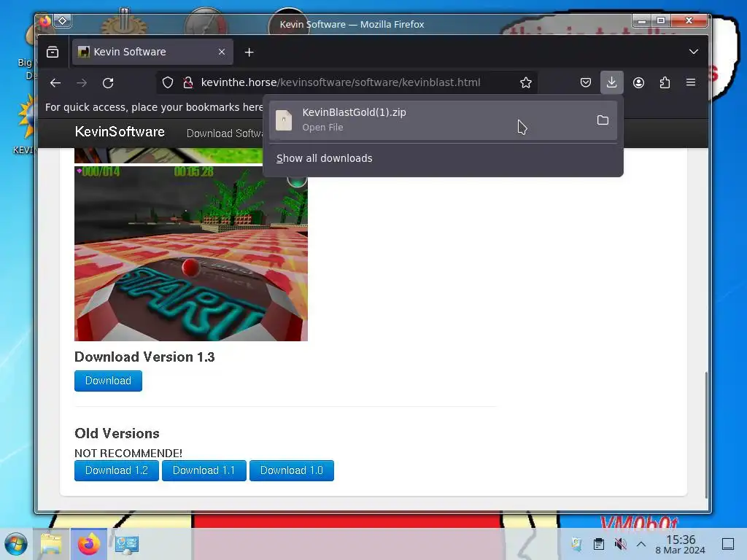Toggle the muted volume tray icon
This screenshot has width=747, height=560.
620,544
